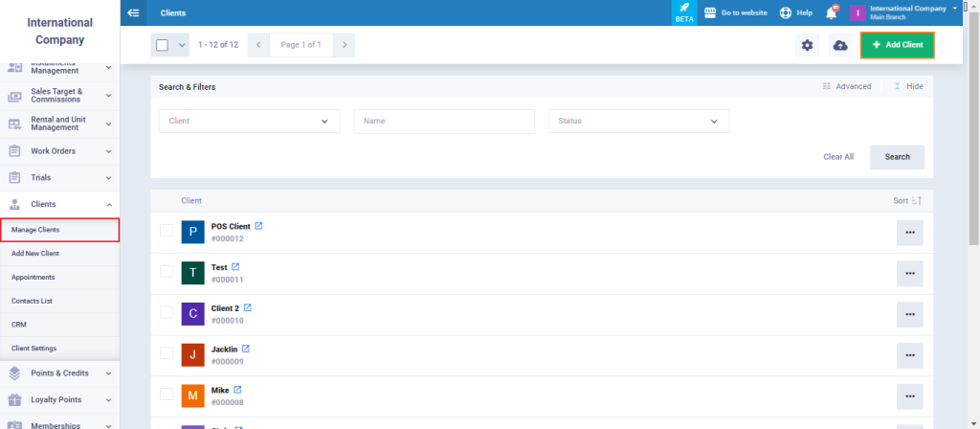Select Manage Clients in sidebar
The width and height of the screenshot is (980, 429).
[x=60, y=230]
